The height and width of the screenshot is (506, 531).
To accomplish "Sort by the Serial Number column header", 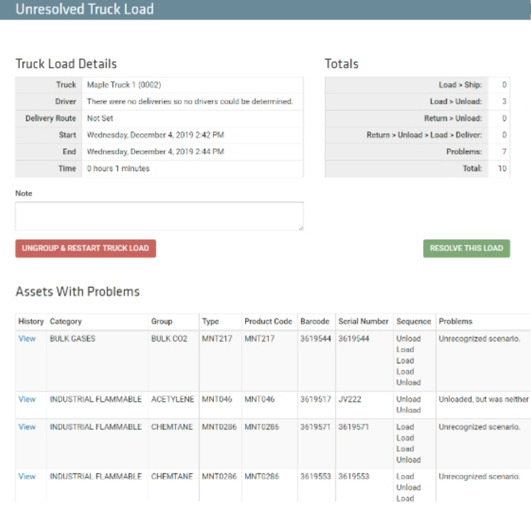I will click(363, 321).
